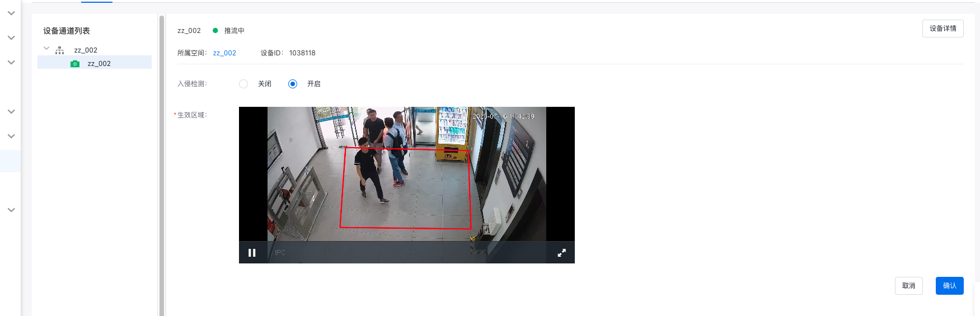Image resolution: width=980 pixels, height=316 pixels.
Task: Click the network group icon beside zz_002
Action: point(60,50)
